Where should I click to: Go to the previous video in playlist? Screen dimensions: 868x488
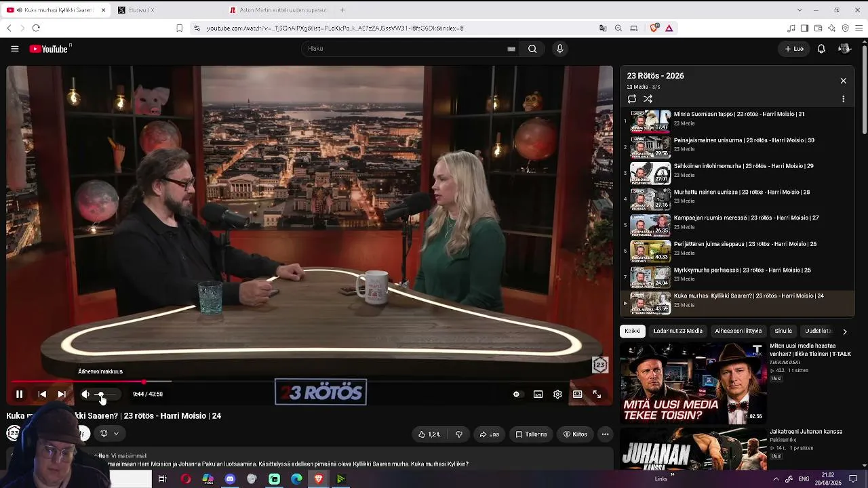tap(42, 394)
